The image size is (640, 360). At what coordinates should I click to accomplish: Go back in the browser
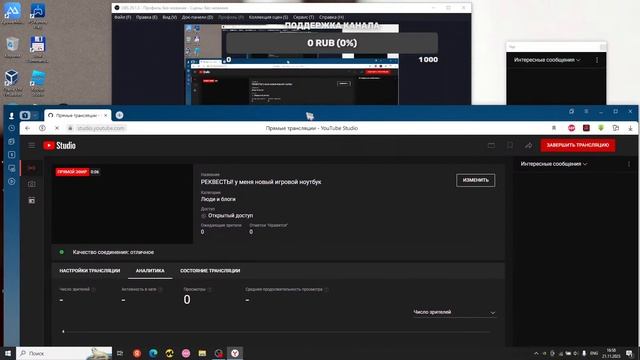click(x=27, y=128)
